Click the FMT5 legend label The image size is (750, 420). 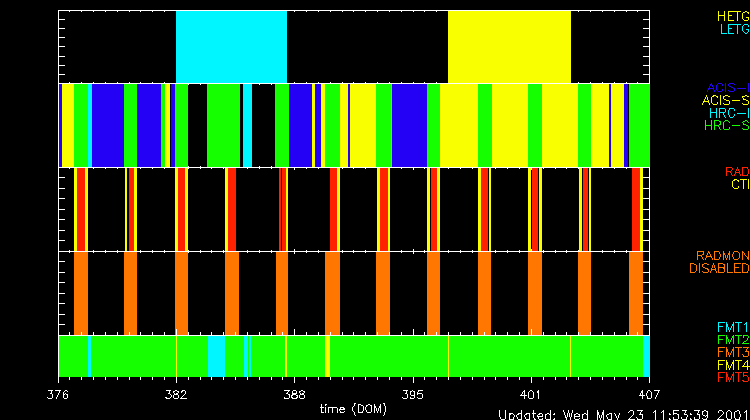[x=733, y=378]
